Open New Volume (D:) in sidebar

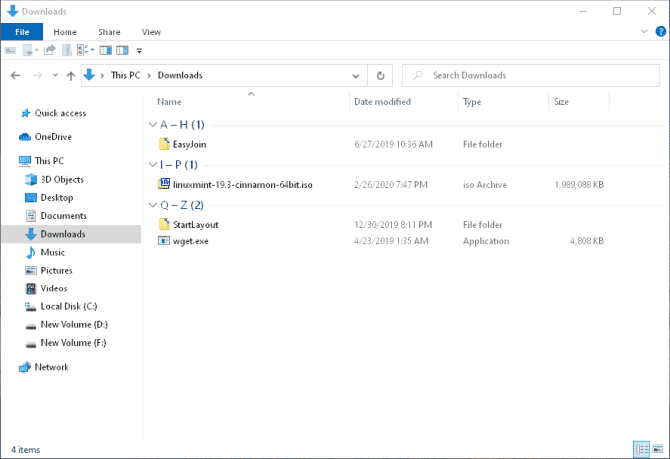pyautogui.click(x=74, y=324)
